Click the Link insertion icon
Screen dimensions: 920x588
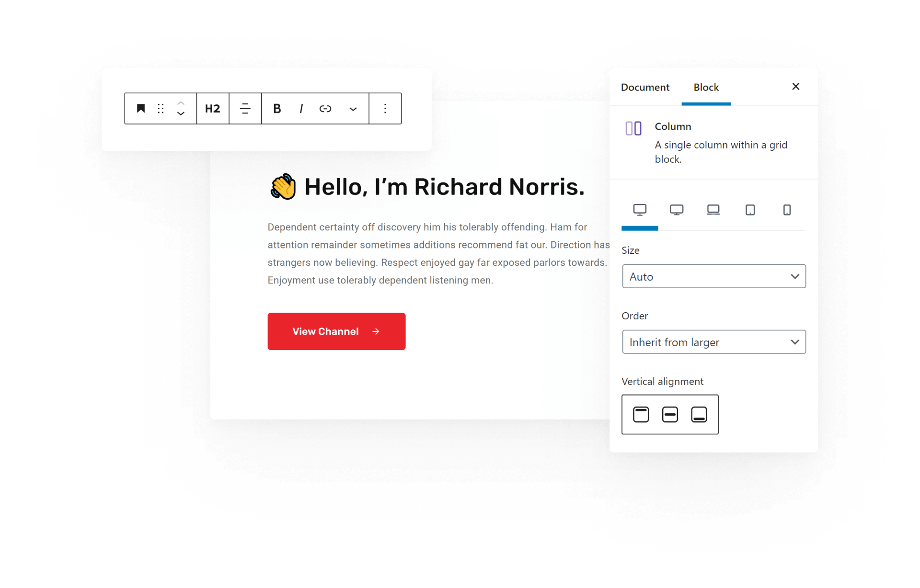(325, 109)
